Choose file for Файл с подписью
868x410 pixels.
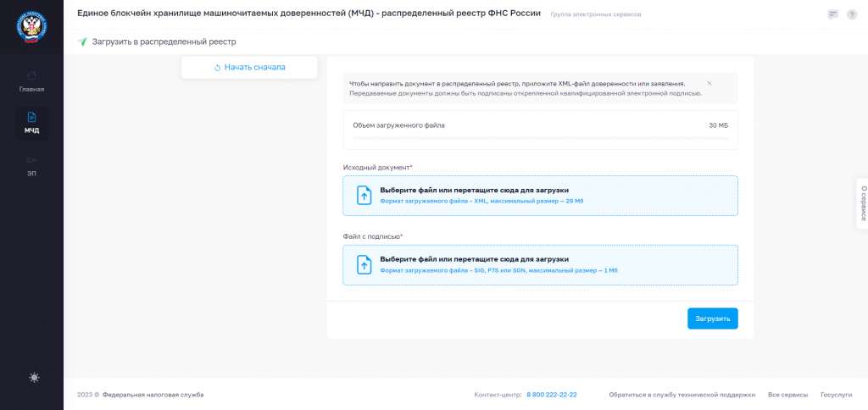pos(540,265)
